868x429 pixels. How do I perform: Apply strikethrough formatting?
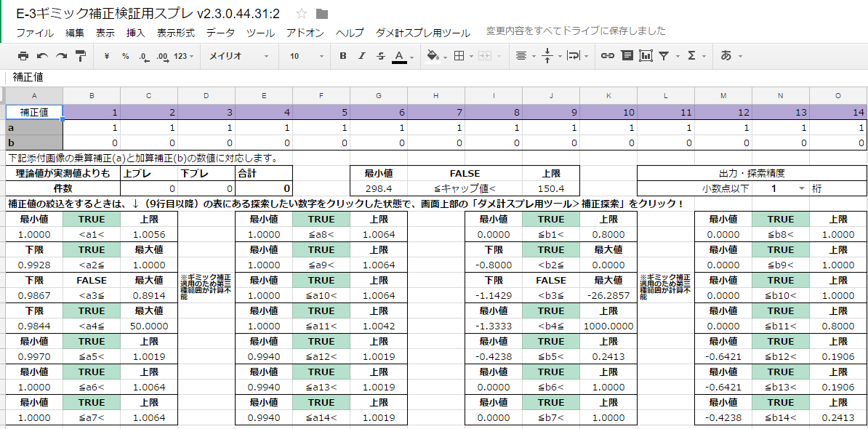pos(380,56)
